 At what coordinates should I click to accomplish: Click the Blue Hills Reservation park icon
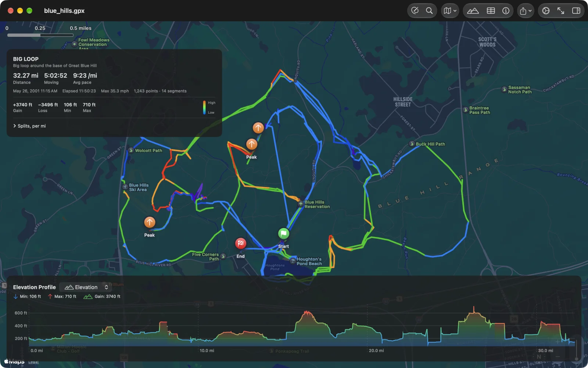[x=301, y=204]
